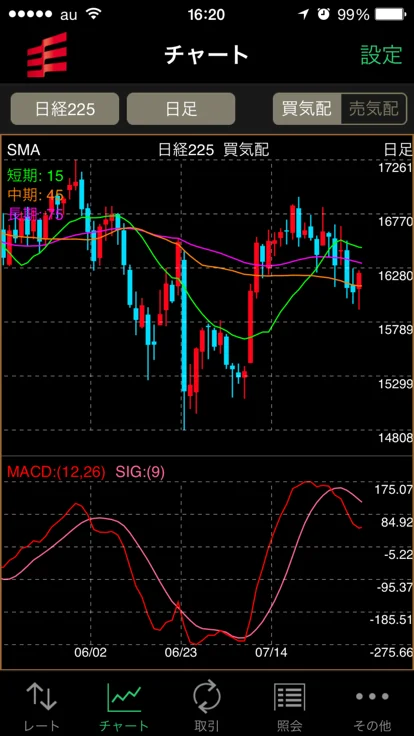The height and width of the screenshot is (736, 414).
Task: Tap the green 短期: 15 SMA label
Action: click(x=35, y=176)
